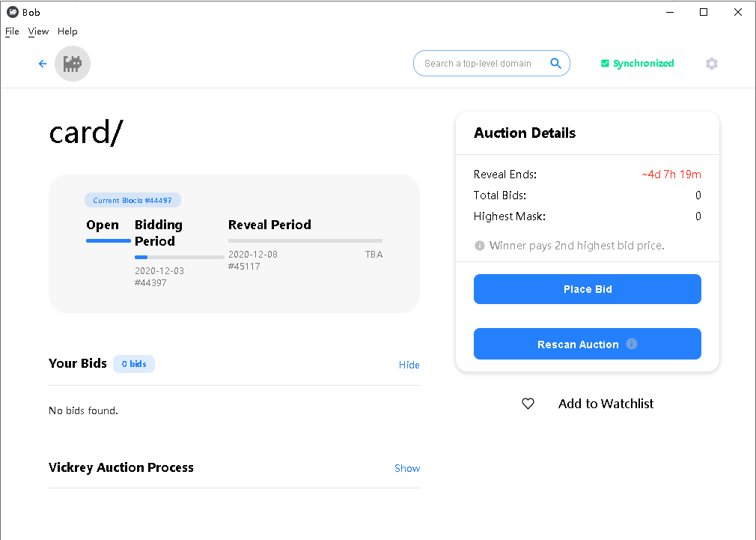Open the File menu
This screenshot has height=540, width=756.
coord(12,31)
